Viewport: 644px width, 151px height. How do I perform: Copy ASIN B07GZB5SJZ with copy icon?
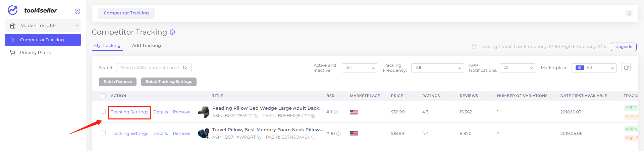tap(256, 116)
